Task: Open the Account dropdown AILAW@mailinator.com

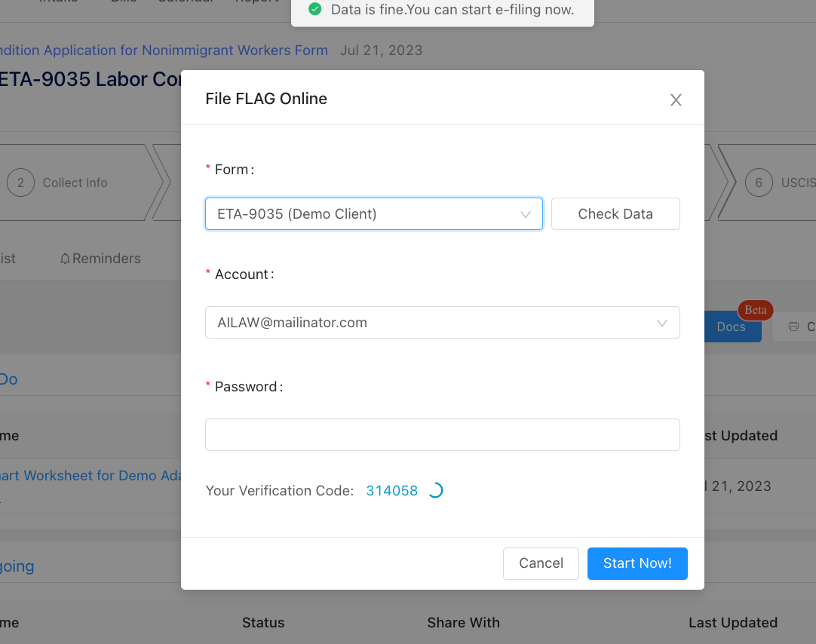Action: pyautogui.click(x=443, y=323)
